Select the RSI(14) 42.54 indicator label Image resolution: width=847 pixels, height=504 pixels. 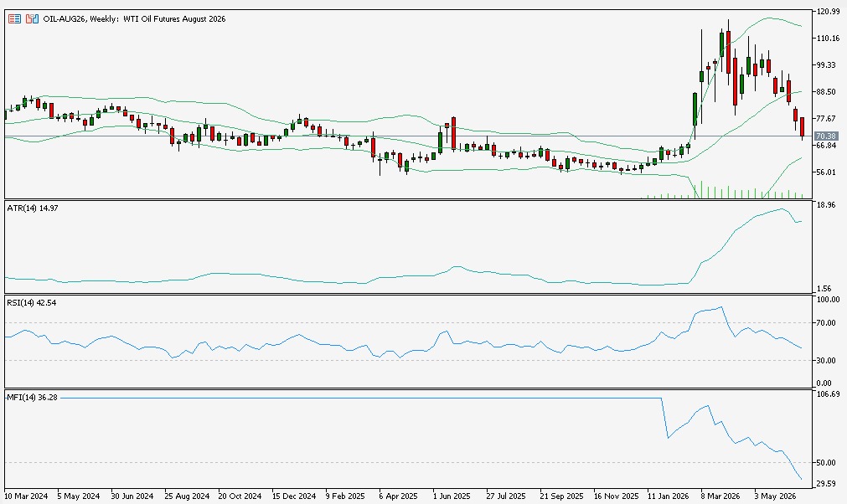[x=31, y=303]
